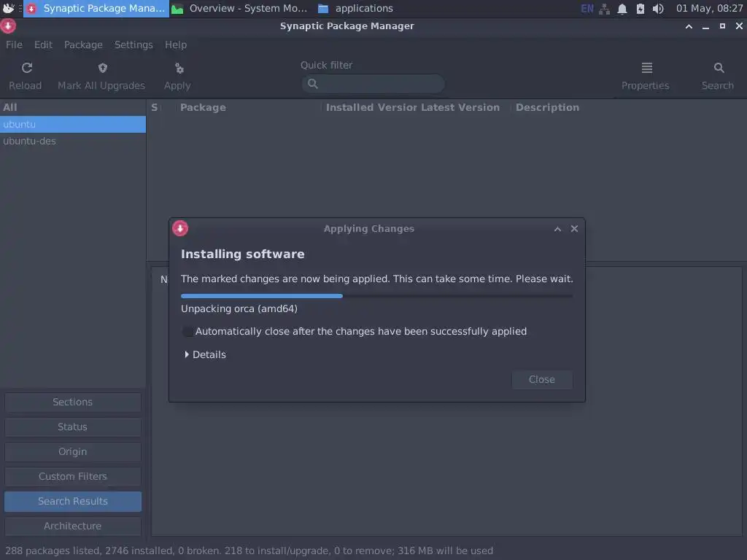The image size is (747, 560).
Task: Open the File menu
Action: [x=14, y=44]
